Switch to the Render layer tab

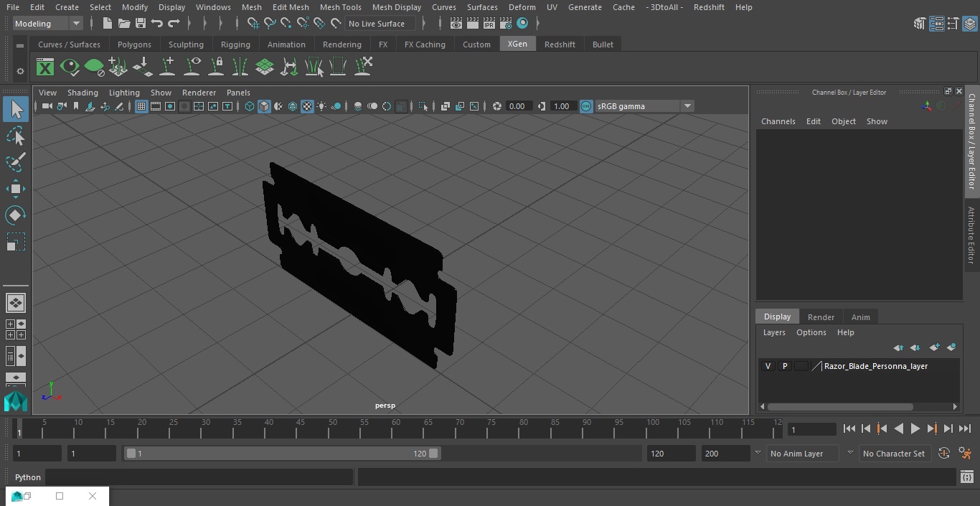[821, 317]
